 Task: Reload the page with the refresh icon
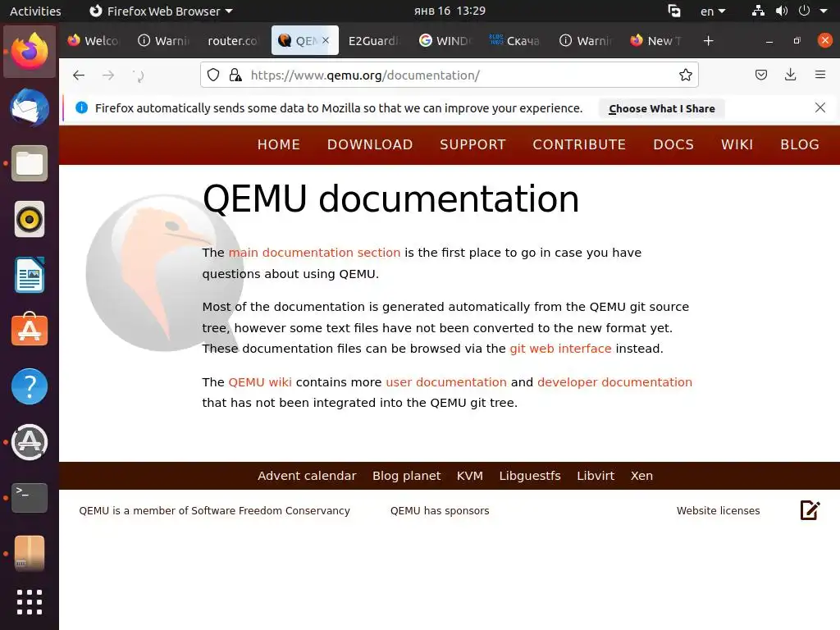(138, 75)
